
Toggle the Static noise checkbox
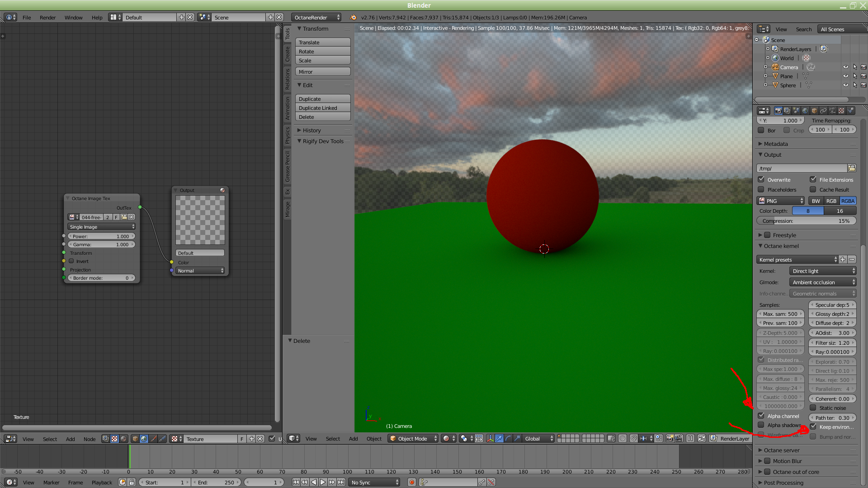point(813,408)
